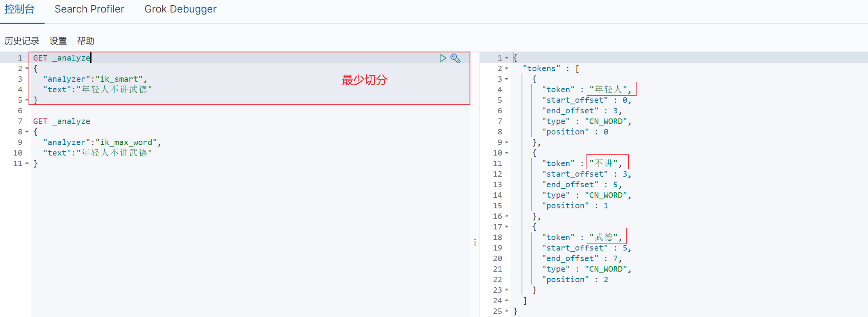Image resolution: width=868 pixels, height=317 pixels.
Task: Collapse fold arrow at editor line 11
Action: pos(27,163)
